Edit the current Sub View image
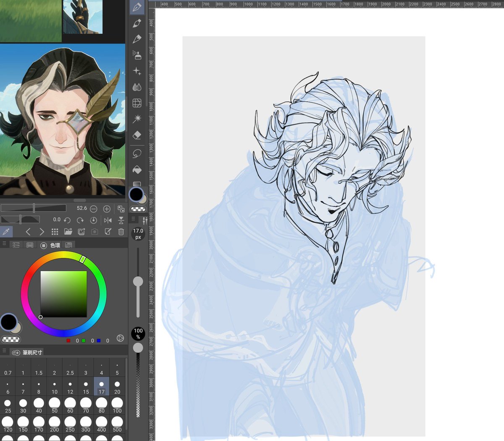The width and height of the screenshot is (504, 441). pos(108,232)
